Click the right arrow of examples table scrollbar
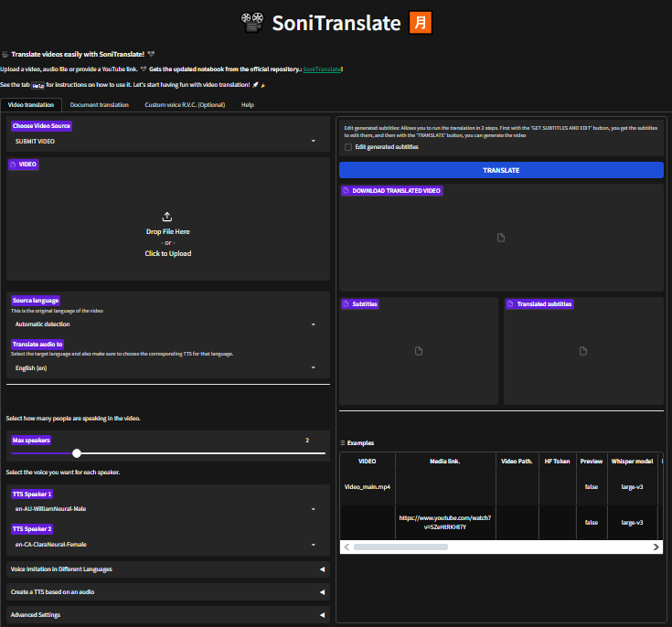This screenshot has height=627, width=672. pos(656,547)
